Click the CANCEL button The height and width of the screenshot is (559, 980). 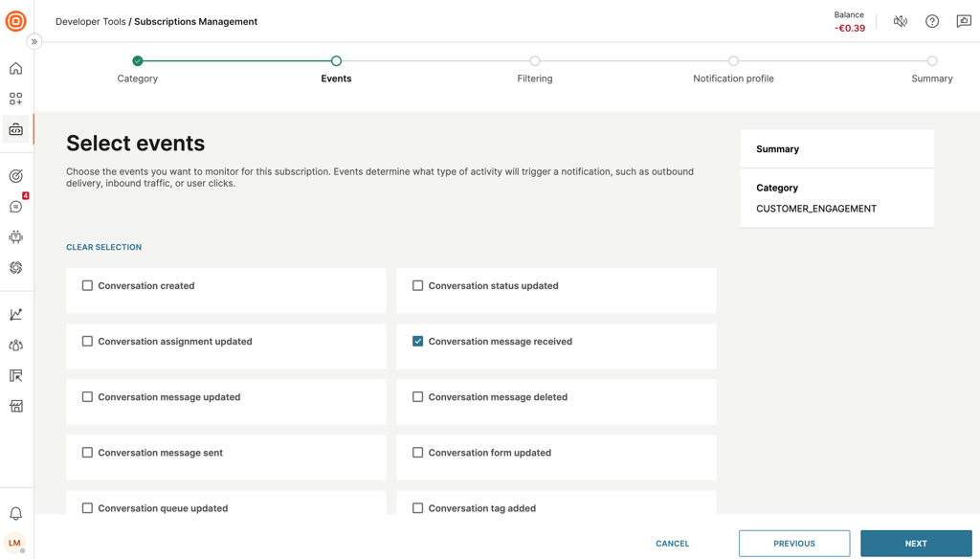(673, 544)
